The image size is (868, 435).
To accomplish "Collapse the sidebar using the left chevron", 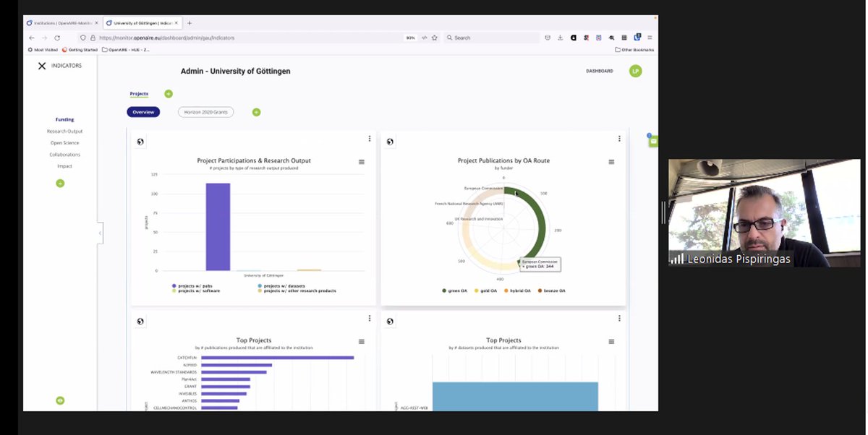I will tap(99, 233).
